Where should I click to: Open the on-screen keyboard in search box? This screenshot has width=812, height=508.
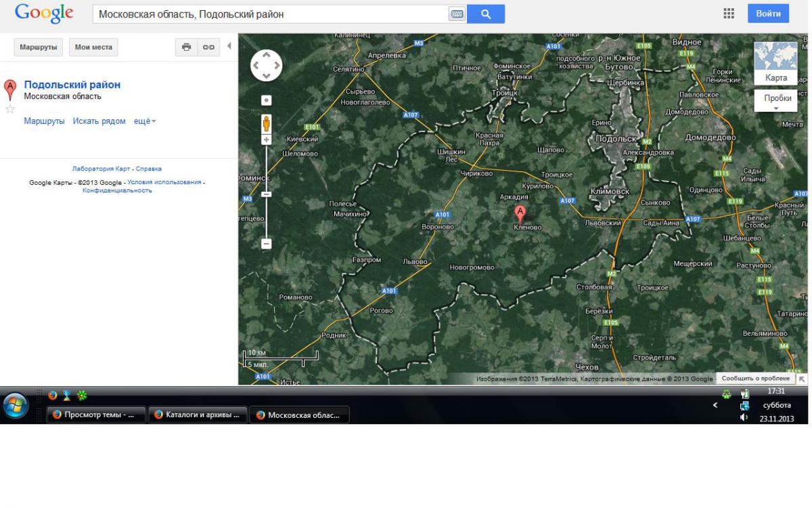coord(457,14)
